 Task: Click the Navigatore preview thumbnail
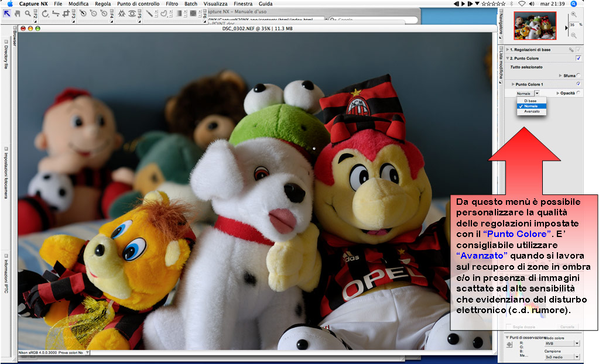pyautogui.click(x=535, y=26)
